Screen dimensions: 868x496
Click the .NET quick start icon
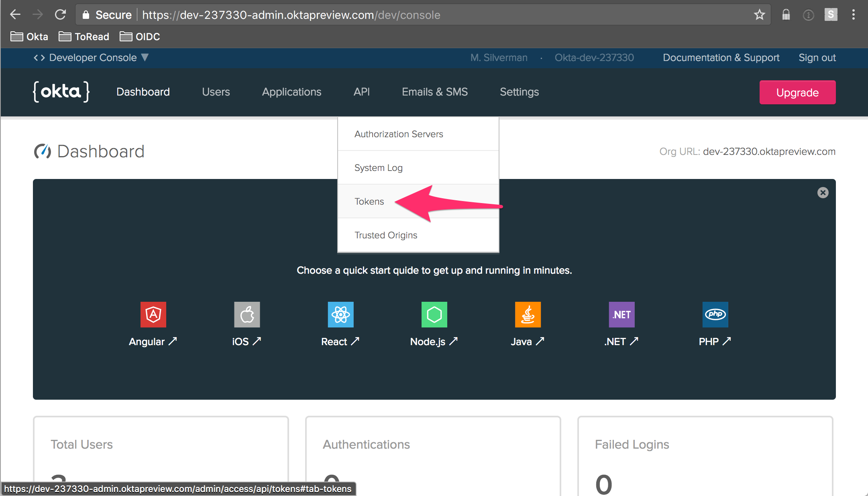(621, 314)
